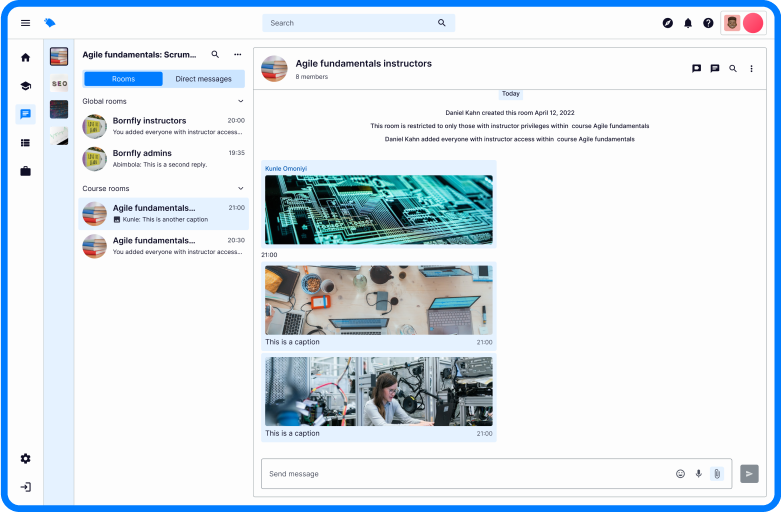Click "Daniel Kahn created this room" notice

pyautogui.click(x=510, y=113)
